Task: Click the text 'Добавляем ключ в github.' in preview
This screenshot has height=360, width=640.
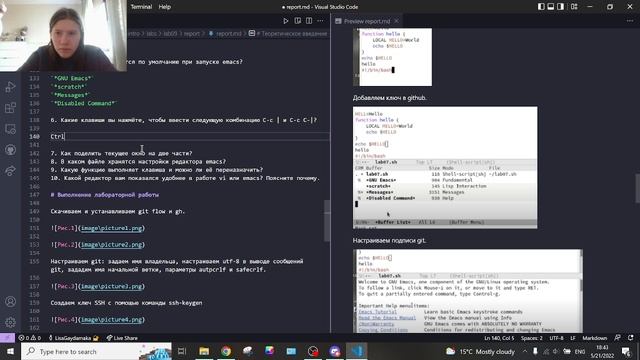Action: point(389,98)
